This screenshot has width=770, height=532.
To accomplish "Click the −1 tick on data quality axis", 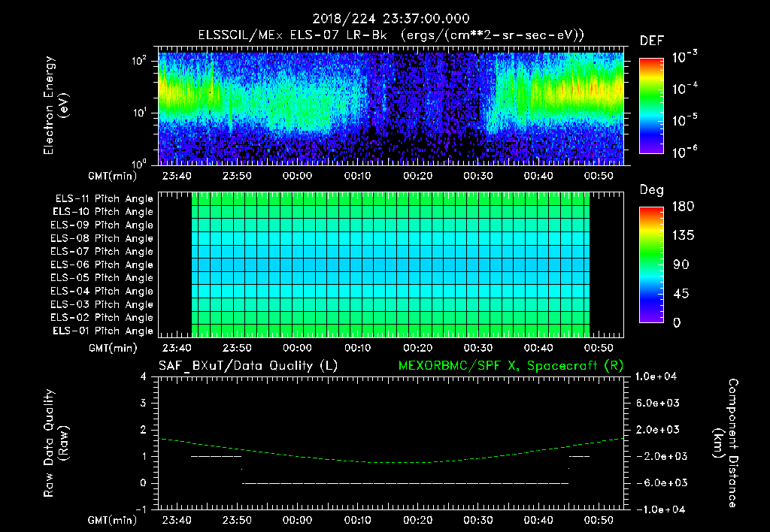I will (x=141, y=509).
